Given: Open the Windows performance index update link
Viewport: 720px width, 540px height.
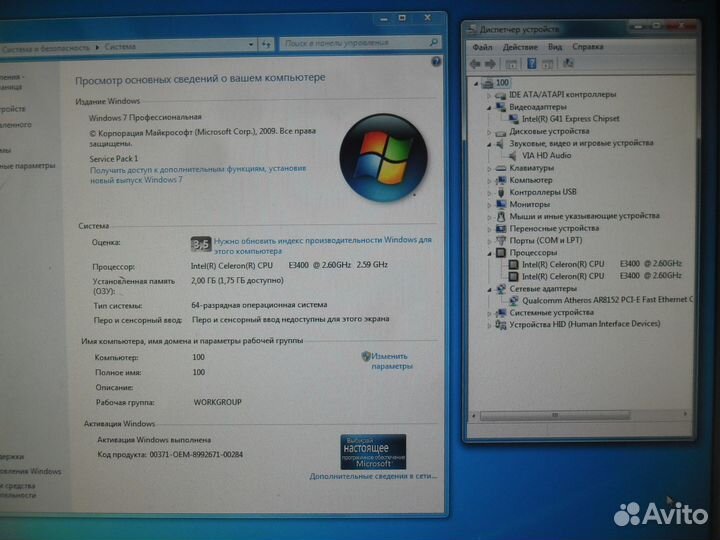Looking at the screenshot, I should (322, 246).
